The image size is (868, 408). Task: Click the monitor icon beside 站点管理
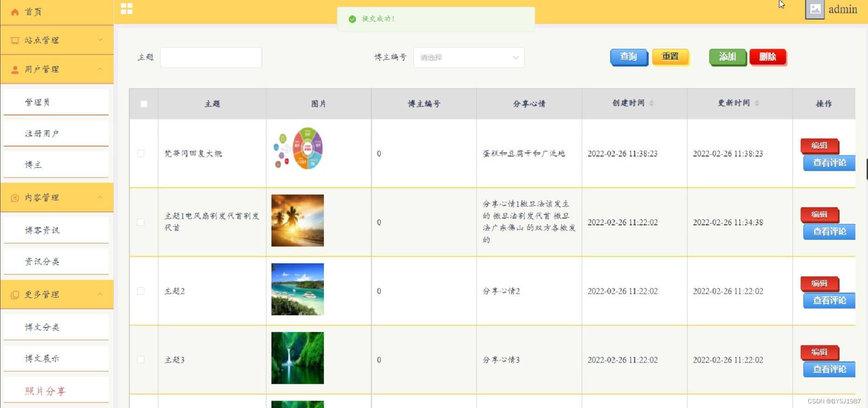click(x=15, y=41)
